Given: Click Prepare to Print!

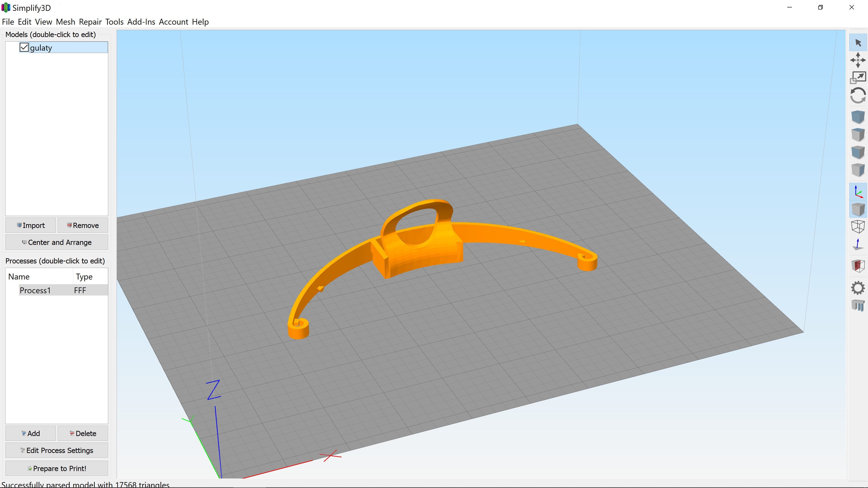Looking at the screenshot, I should pyautogui.click(x=57, y=469).
